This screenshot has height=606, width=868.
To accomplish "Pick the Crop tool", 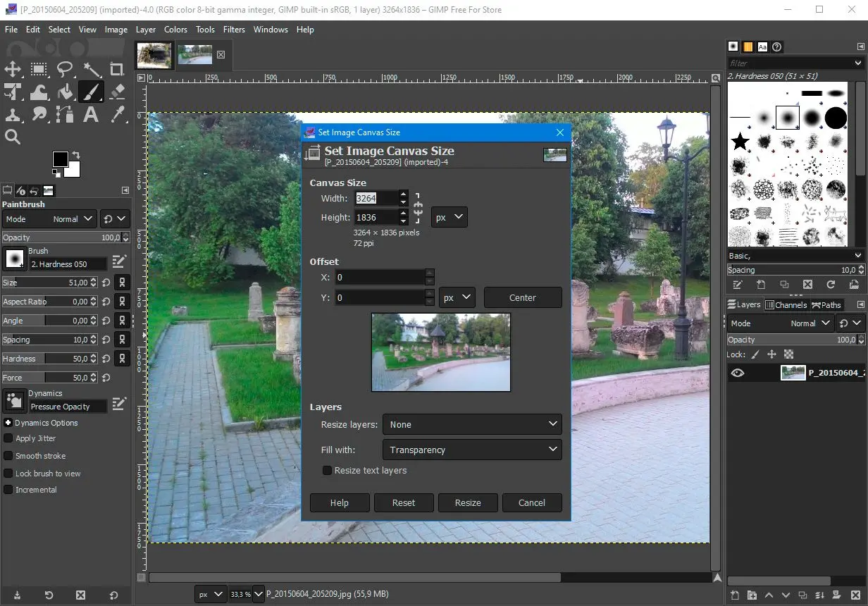I will (117, 69).
